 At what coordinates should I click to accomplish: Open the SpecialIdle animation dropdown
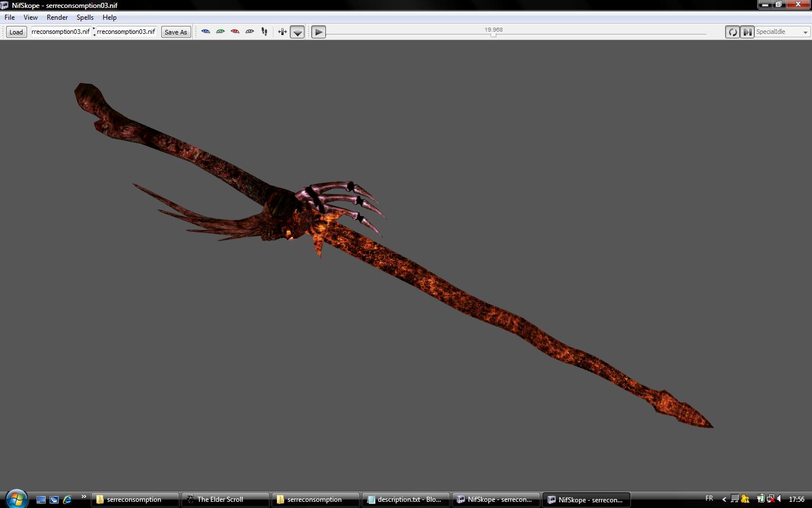click(x=782, y=32)
